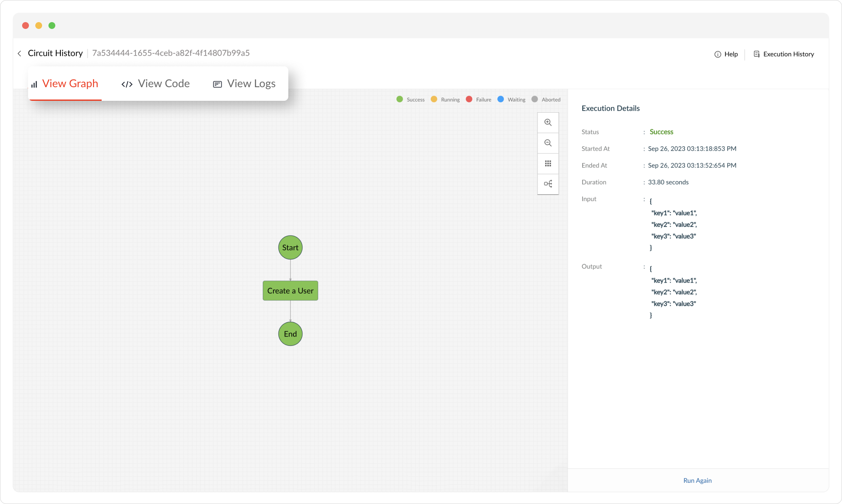Click the blue Waiting legend dot
842x504 pixels.
501,99
